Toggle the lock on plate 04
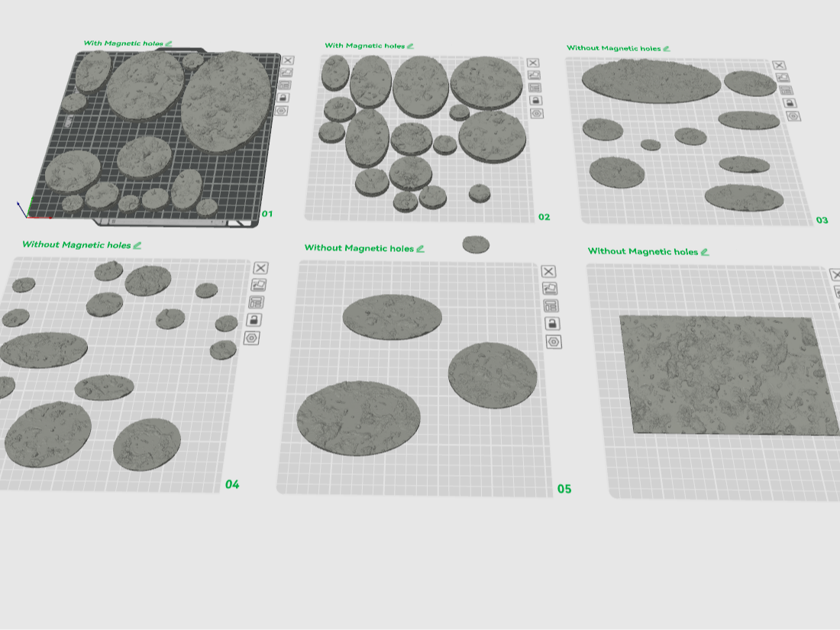This screenshot has width=840, height=630. point(254,320)
